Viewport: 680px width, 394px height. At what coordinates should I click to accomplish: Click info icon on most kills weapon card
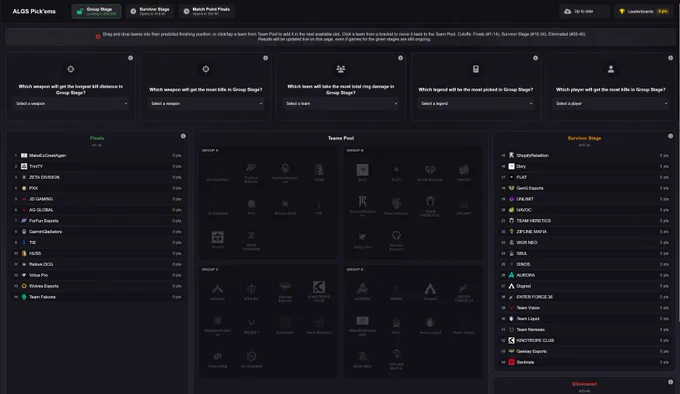point(265,58)
